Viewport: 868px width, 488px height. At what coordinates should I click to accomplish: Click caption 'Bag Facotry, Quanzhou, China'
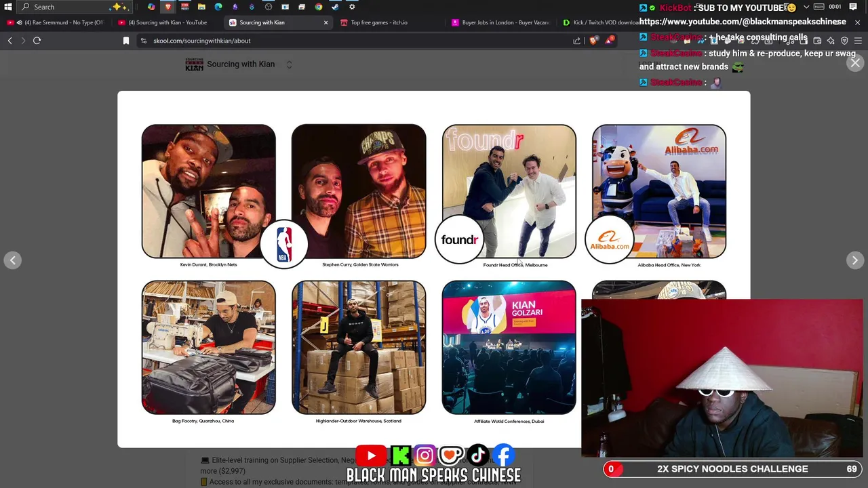[x=203, y=421]
